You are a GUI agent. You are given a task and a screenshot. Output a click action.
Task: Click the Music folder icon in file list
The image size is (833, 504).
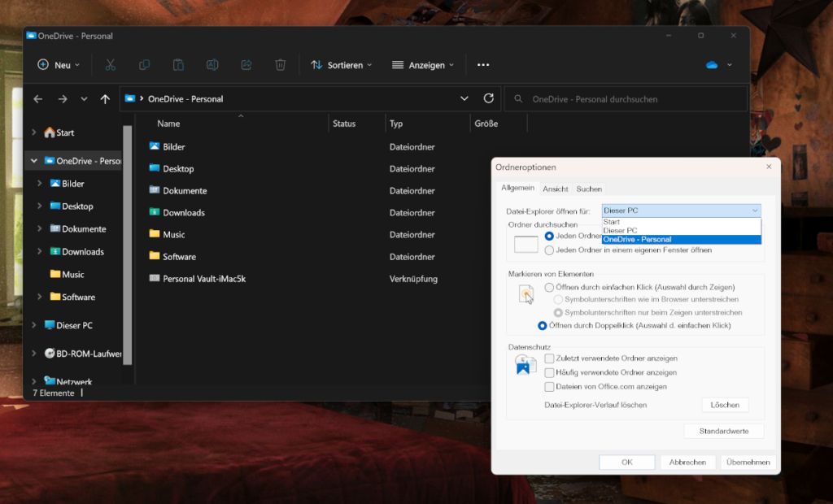pyautogui.click(x=154, y=233)
